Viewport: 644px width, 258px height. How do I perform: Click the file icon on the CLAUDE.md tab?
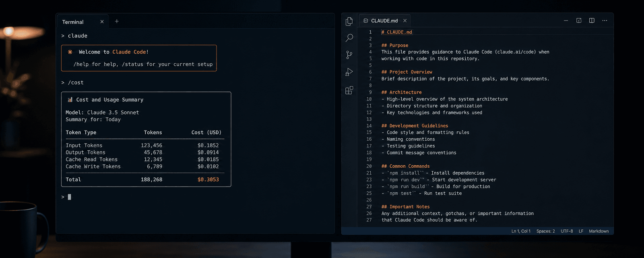click(365, 21)
